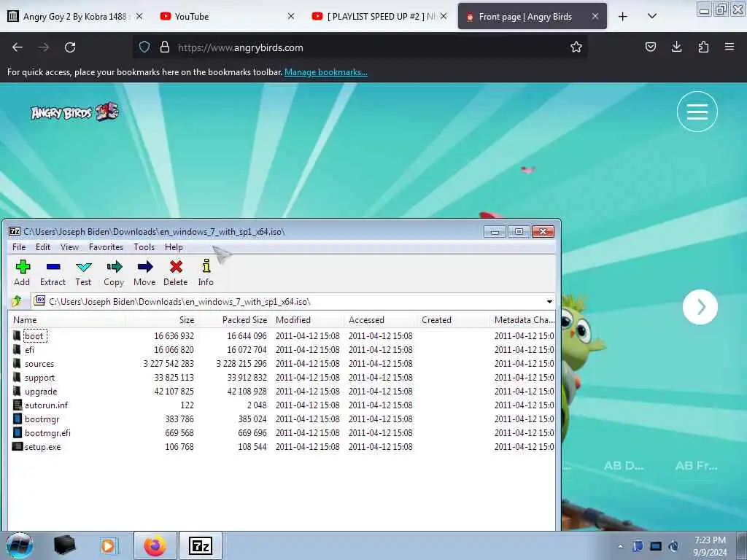
Task: Open the Firefox application menu
Action: coord(729,47)
